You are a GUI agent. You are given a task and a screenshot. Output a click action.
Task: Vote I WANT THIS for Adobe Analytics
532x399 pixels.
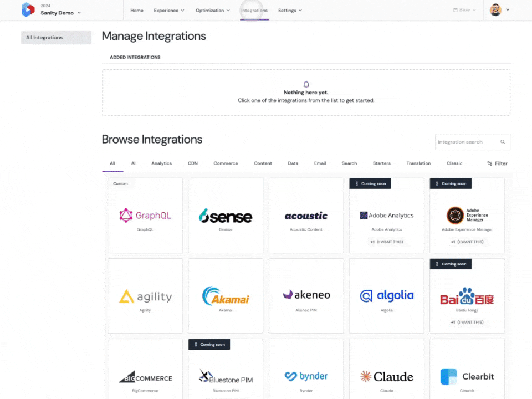click(386, 242)
